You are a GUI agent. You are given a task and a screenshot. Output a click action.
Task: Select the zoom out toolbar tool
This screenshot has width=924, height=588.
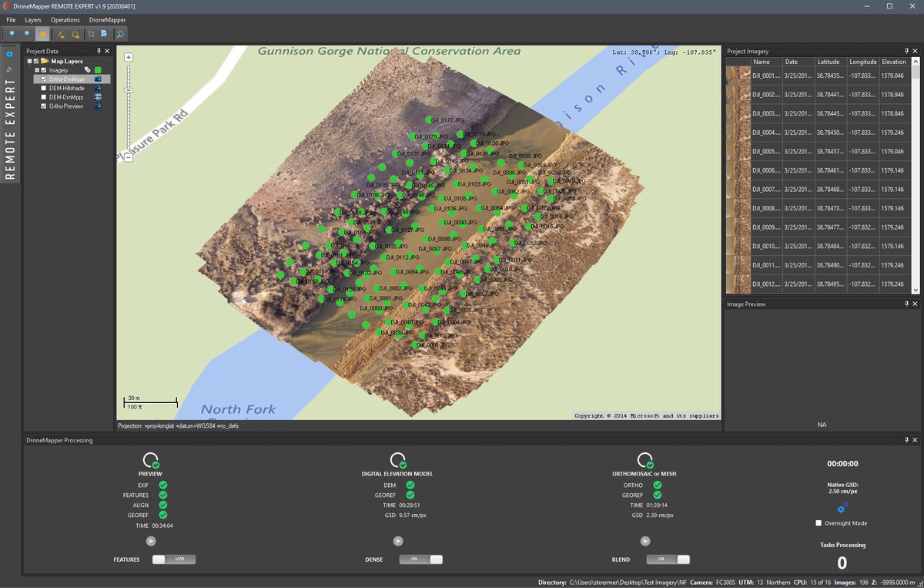[27, 33]
